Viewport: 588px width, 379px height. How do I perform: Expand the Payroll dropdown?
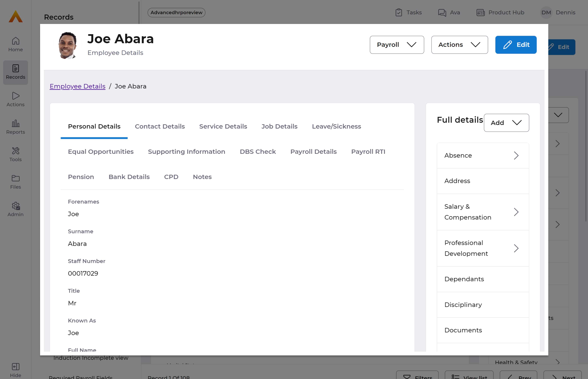click(397, 45)
